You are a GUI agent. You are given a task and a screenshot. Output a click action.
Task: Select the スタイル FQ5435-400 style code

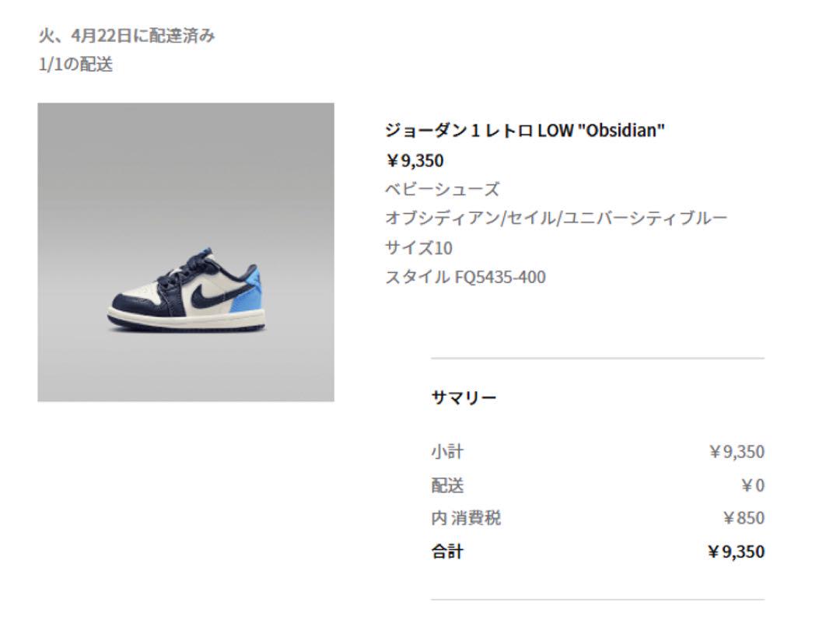coord(466,277)
